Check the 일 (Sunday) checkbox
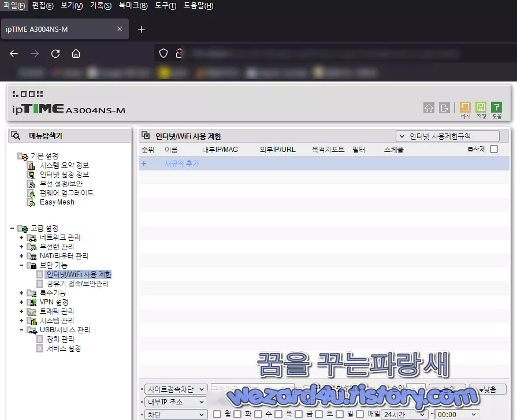Viewport: 517px width, 420px height. pyautogui.click(x=340, y=414)
